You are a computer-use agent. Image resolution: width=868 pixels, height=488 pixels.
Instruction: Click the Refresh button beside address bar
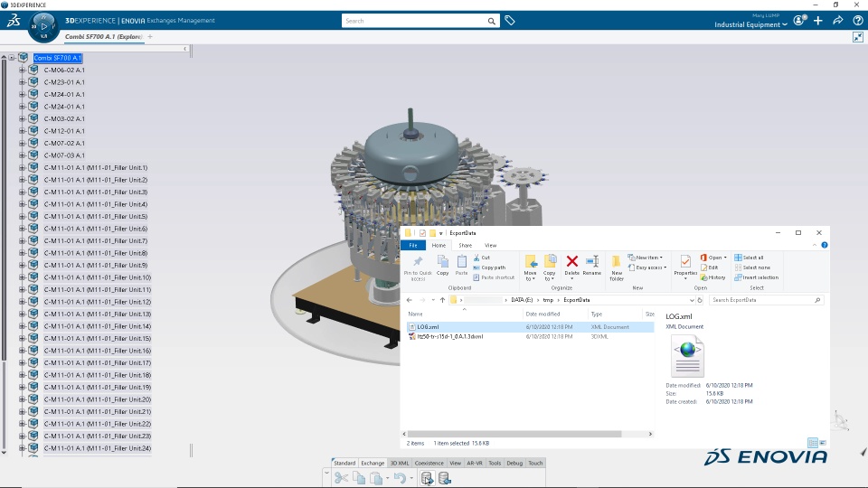click(700, 300)
